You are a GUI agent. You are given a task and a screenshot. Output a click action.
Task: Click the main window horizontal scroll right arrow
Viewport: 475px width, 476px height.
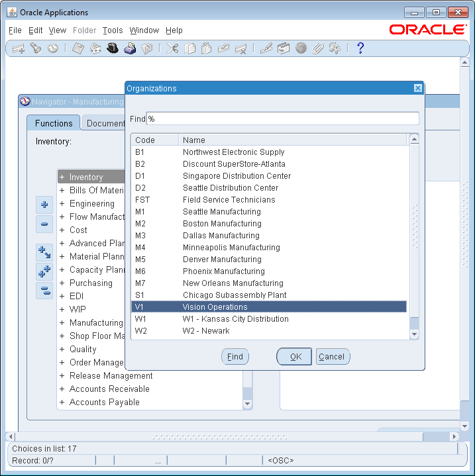coord(454,436)
